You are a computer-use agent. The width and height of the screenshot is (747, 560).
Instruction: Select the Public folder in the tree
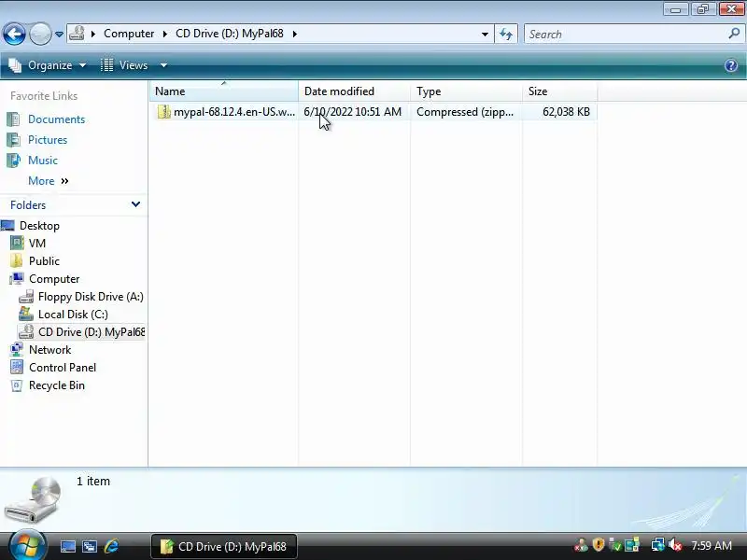44,261
